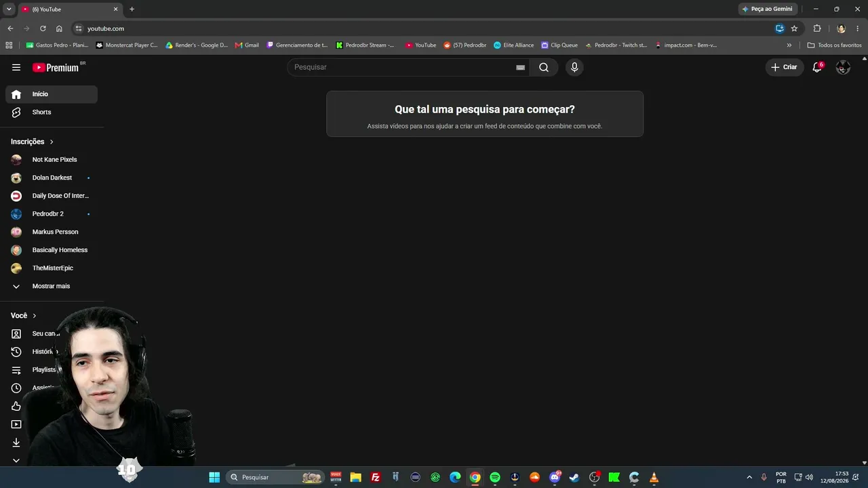868x488 pixels.
Task: Open the Windows Start menu
Action: 214,477
